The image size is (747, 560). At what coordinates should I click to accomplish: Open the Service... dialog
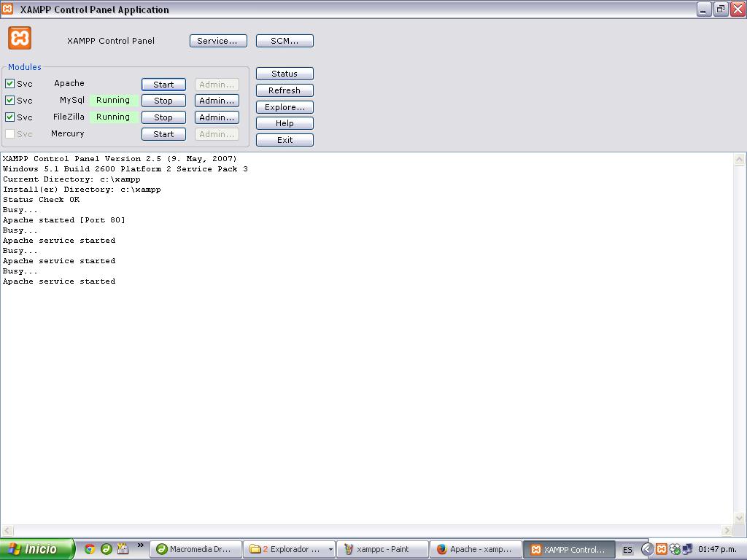tap(218, 41)
